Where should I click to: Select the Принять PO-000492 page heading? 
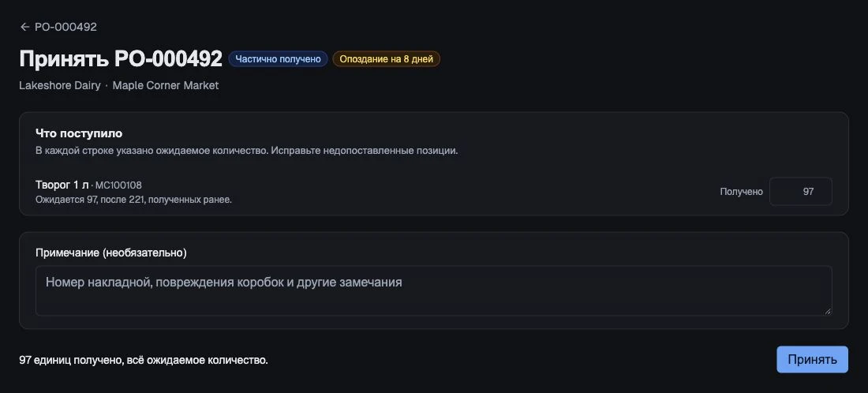pos(121,58)
